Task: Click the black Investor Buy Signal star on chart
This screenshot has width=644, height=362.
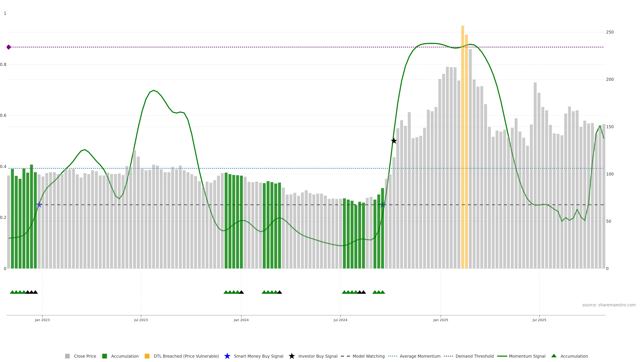Action: [x=394, y=141]
